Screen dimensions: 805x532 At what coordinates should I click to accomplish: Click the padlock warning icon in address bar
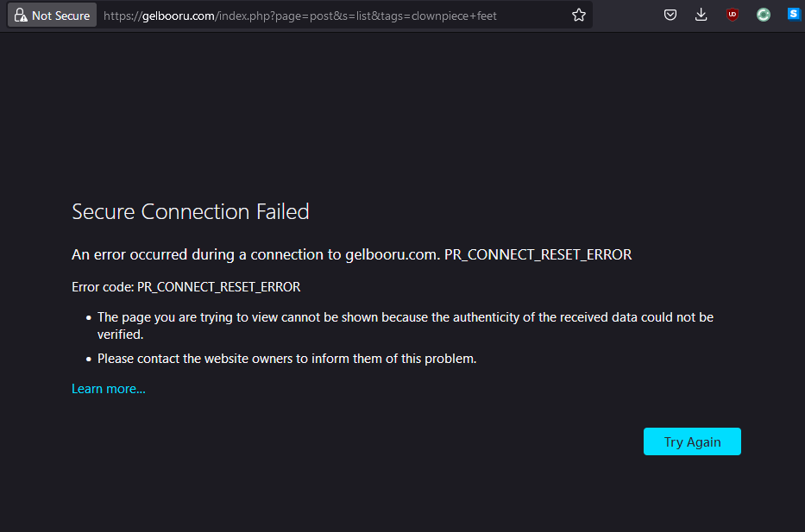pyautogui.click(x=21, y=16)
